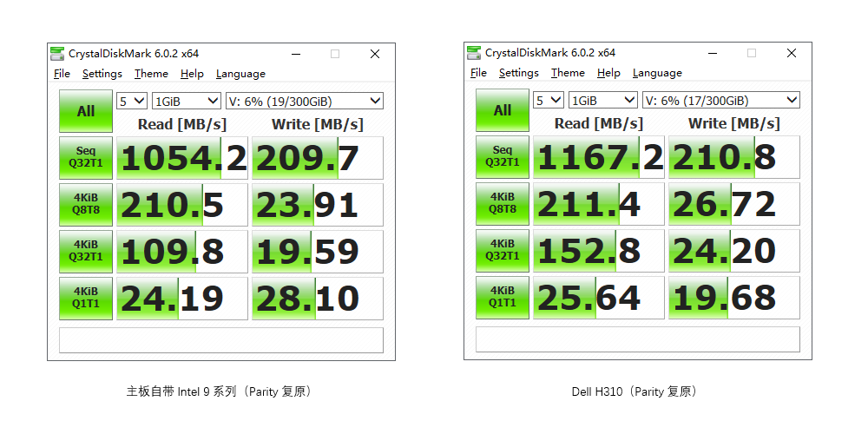Image resolution: width=868 pixels, height=434 pixels.
Task: Open File menu in right Dell H310 window
Action: [x=479, y=73]
